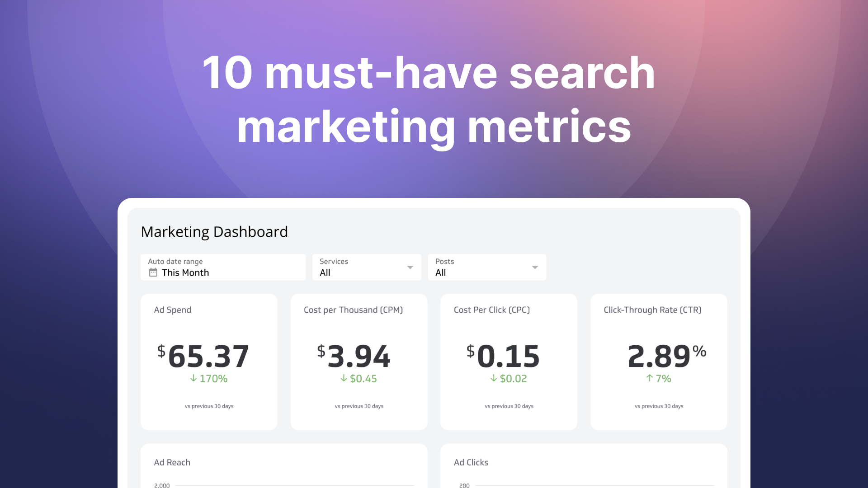Open the Services dropdown arrow
This screenshot has width=868, height=488.
(410, 267)
